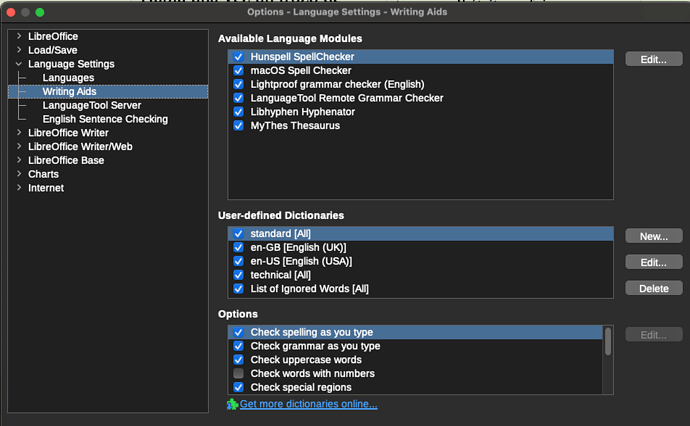Select Check words with numbers option text
Image resolution: width=690 pixels, height=426 pixels.
(313, 374)
